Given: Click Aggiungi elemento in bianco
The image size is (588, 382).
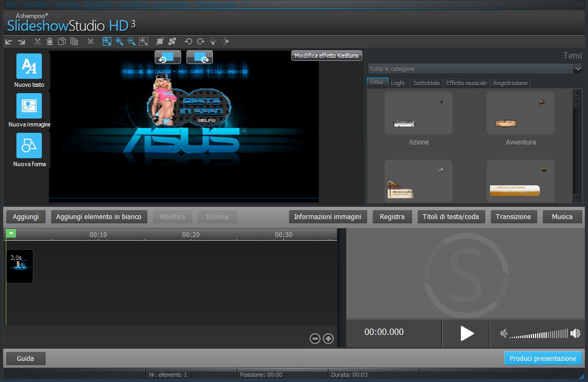Looking at the screenshot, I should pos(99,217).
